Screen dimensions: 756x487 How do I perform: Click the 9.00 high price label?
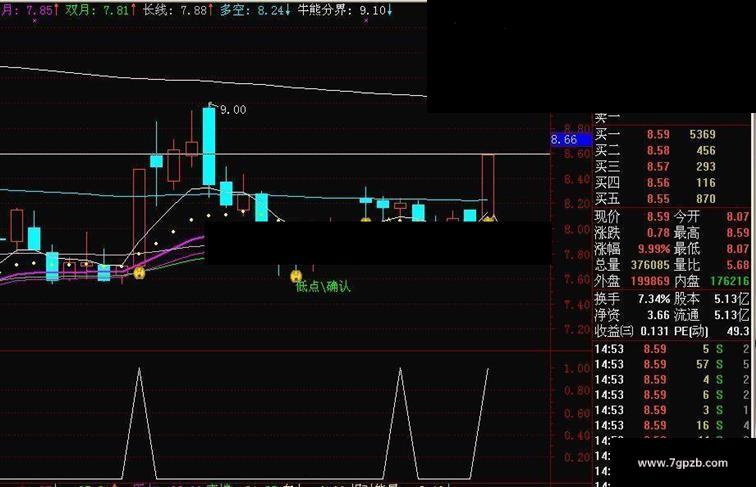pos(233,110)
